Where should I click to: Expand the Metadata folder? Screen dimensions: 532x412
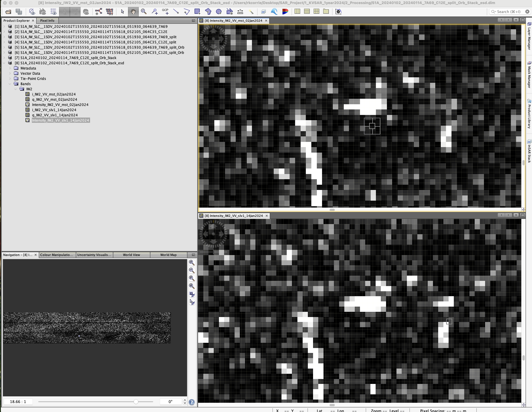tap(10, 68)
